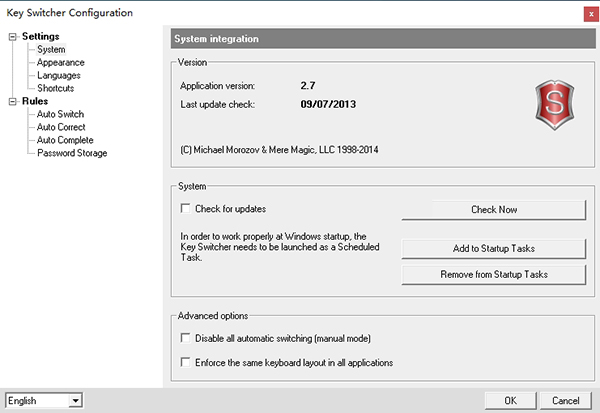This screenshot has height=413, width=600.
Task: Select System in the settings tree
Action: (x=51, y=49)
